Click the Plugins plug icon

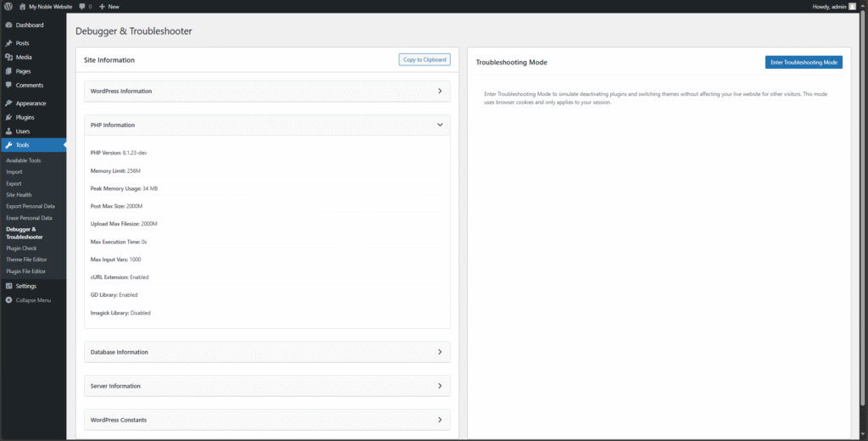[8, 117]
